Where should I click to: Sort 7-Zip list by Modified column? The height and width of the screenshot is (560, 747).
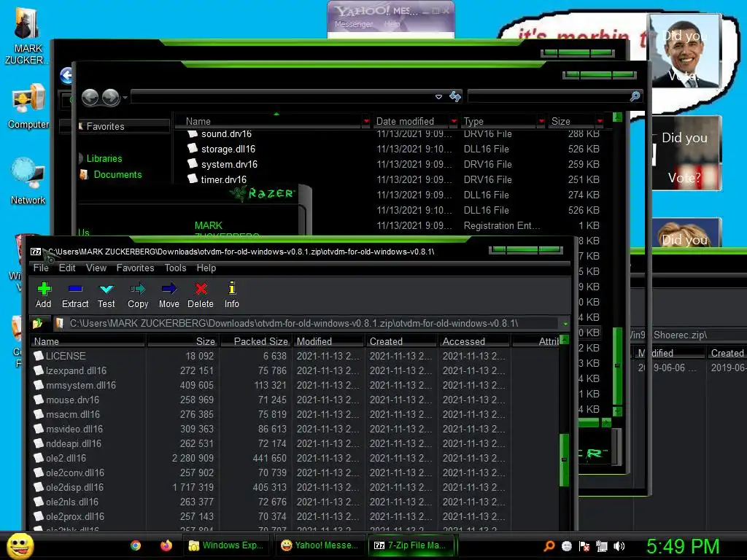[328, 341]
